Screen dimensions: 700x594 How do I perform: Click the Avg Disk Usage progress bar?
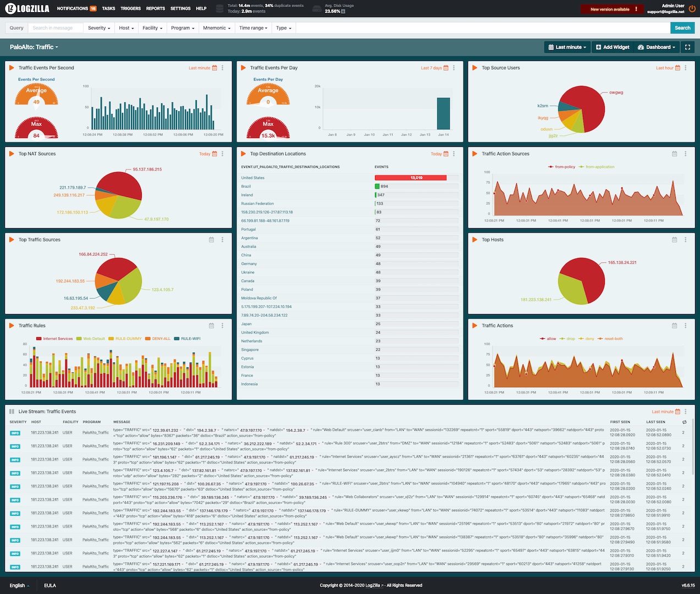click(x=344, y=12)
